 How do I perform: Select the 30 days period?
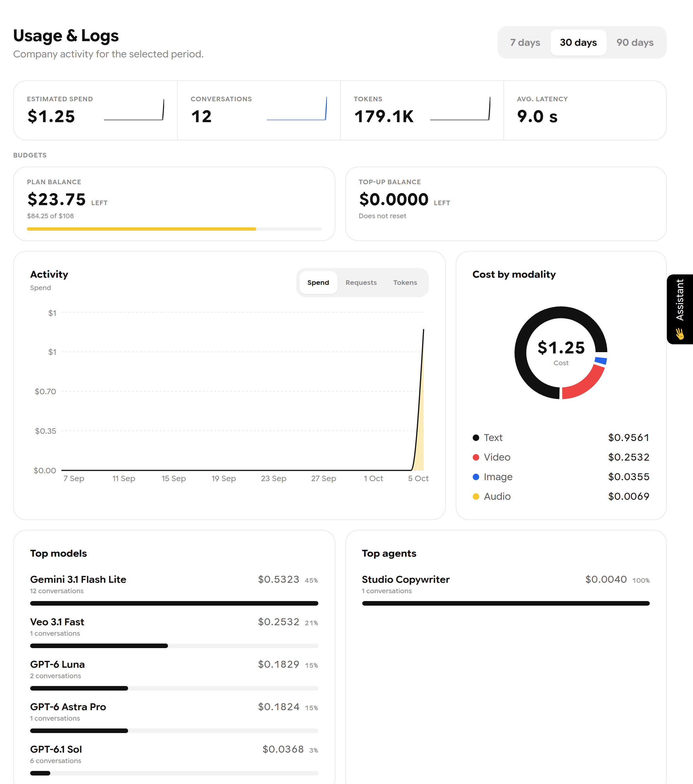[x=578, y=42]
